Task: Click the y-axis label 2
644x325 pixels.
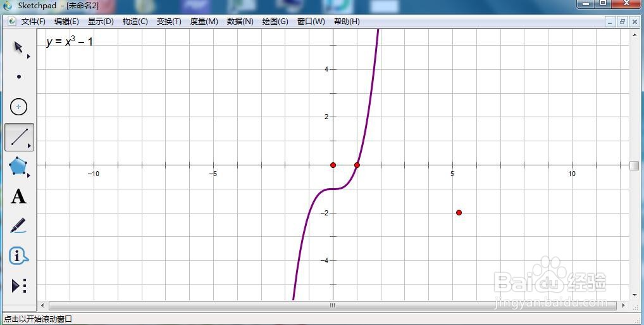Action: click(326, 117)
